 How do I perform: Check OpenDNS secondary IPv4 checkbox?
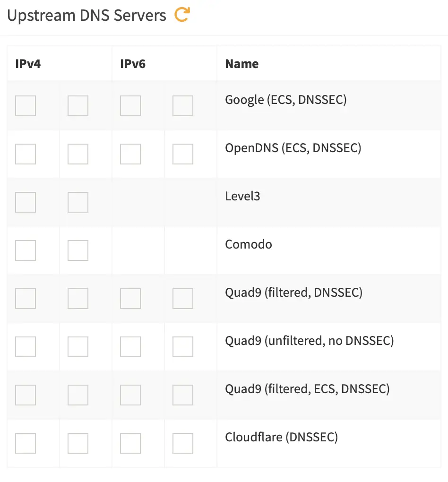(78, 154)
